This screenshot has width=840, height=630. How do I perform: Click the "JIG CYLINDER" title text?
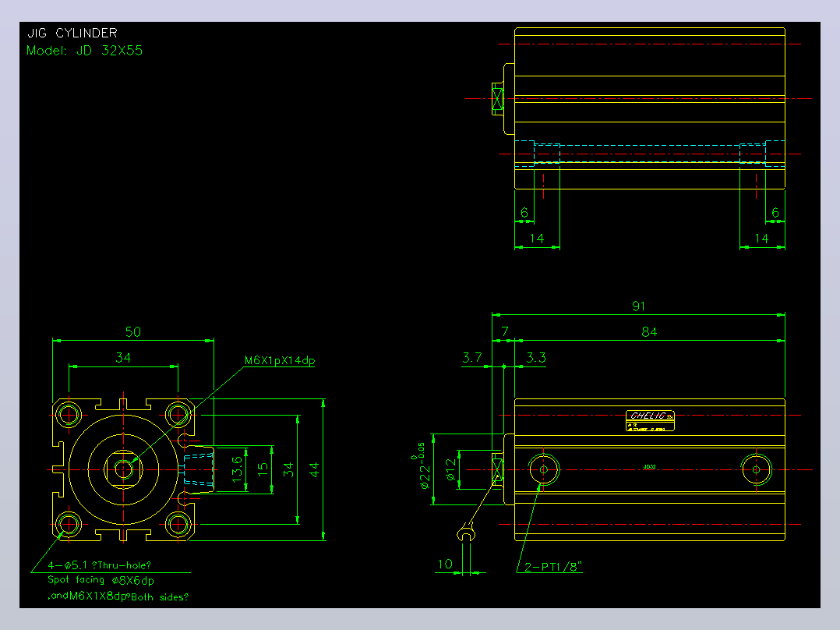pos(72,34)
